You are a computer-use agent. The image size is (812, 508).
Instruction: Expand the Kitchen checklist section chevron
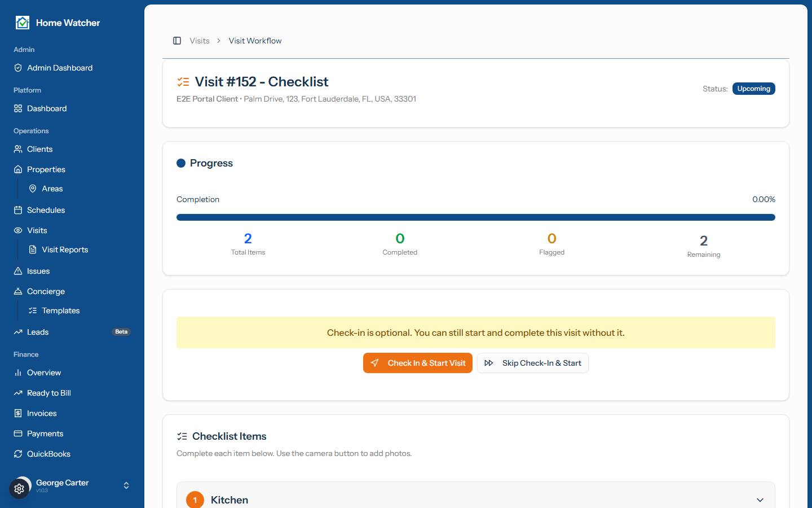coord(760,500)
